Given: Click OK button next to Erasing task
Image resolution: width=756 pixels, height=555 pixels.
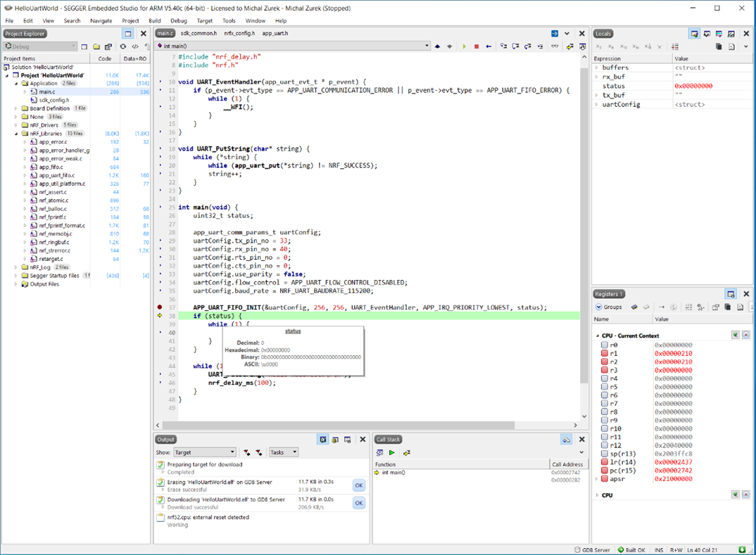Looking at the screenshot, I should [358, 485].
